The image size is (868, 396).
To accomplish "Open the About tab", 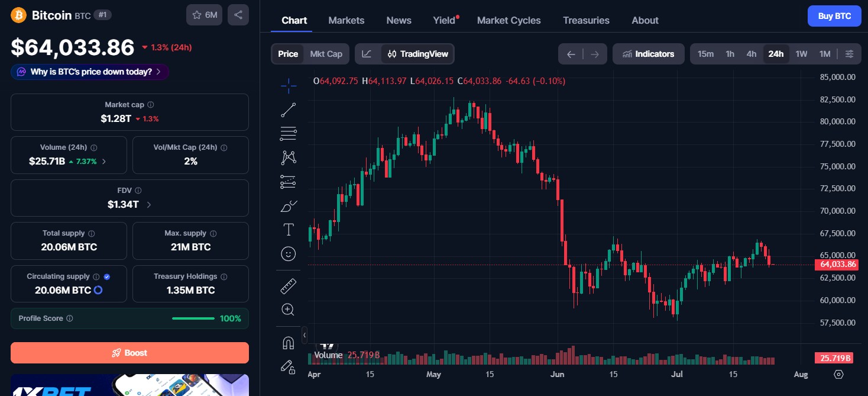I will [645, 20].
